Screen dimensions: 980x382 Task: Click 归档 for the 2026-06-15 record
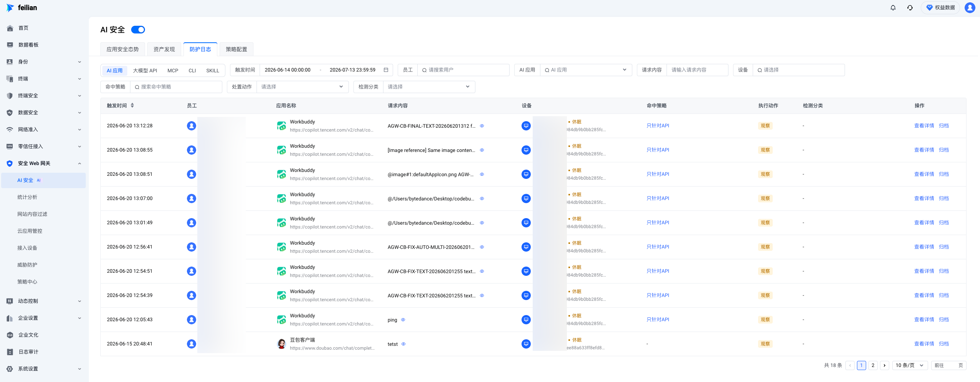pyautogui.click(x=943, y=344)
